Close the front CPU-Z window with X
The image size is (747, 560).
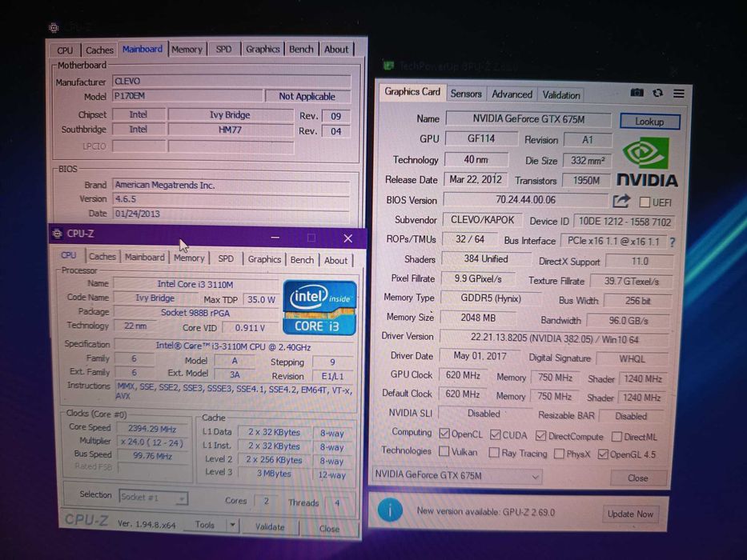tap(347, 238)
